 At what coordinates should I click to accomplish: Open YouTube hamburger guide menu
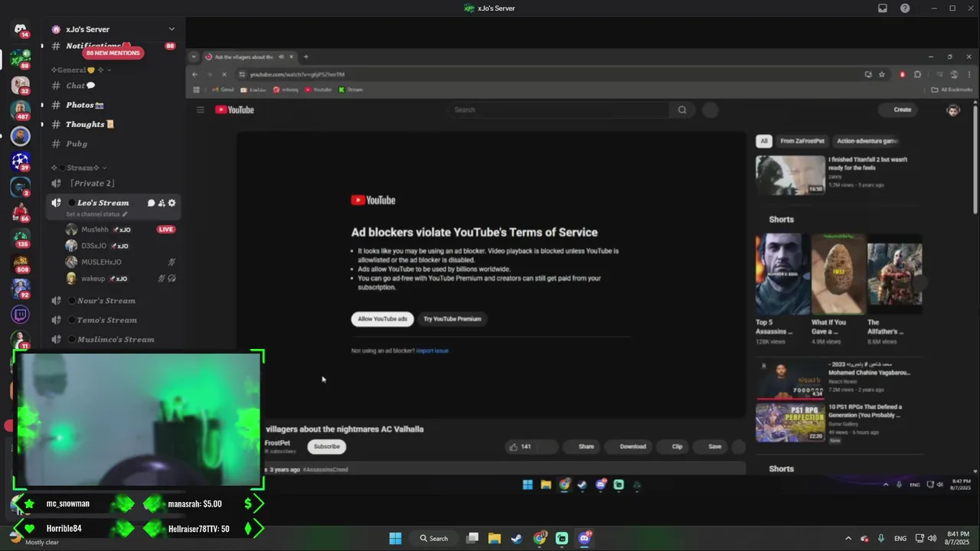tap(201, 109)
